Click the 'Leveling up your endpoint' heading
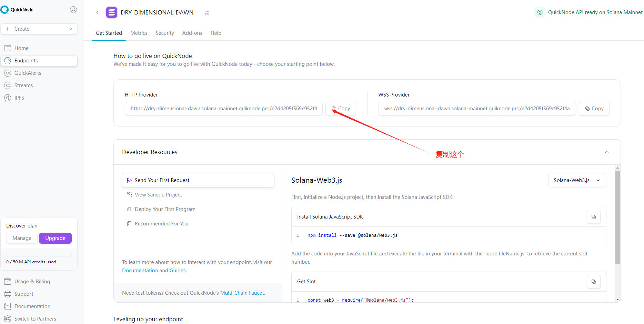Screen dimensions: 644x324 tap(148, 319)
